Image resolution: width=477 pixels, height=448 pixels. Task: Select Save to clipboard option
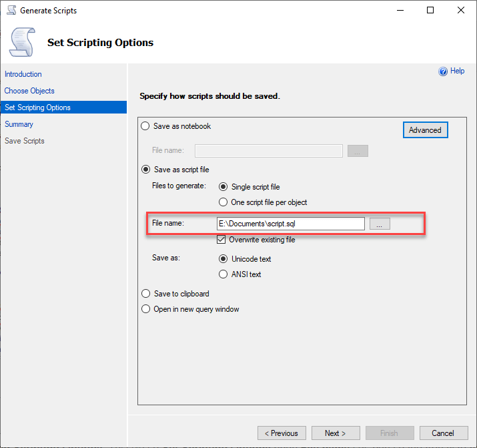point(145,294)
